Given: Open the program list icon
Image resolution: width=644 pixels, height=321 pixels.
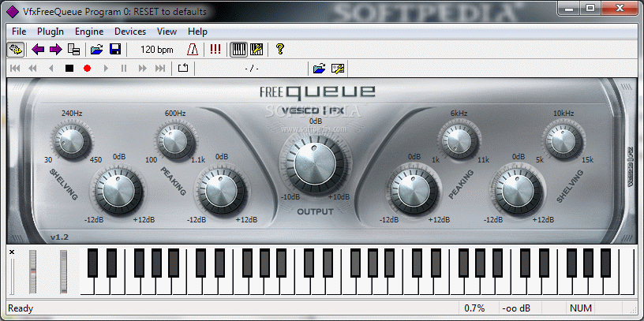Looking at the screenshot, I should tap(74, 50).
